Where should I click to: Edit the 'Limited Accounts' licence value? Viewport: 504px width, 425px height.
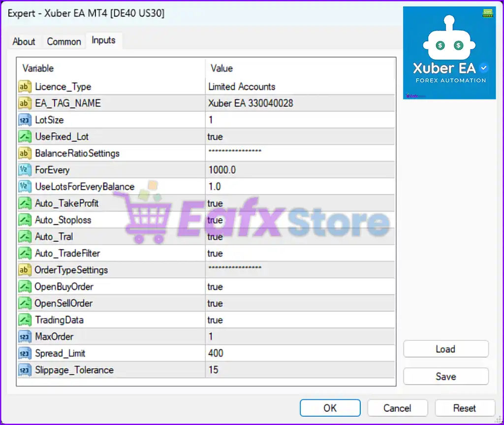click(300, 87)
